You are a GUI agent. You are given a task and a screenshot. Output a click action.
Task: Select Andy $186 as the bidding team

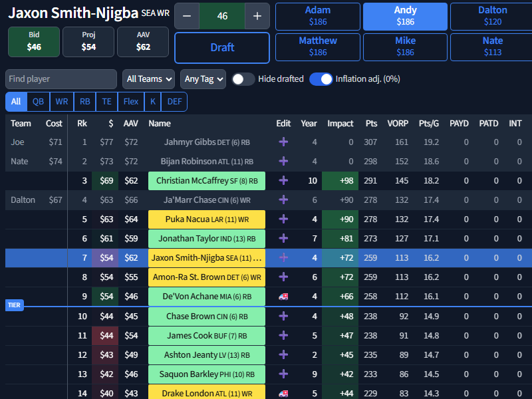406,16
